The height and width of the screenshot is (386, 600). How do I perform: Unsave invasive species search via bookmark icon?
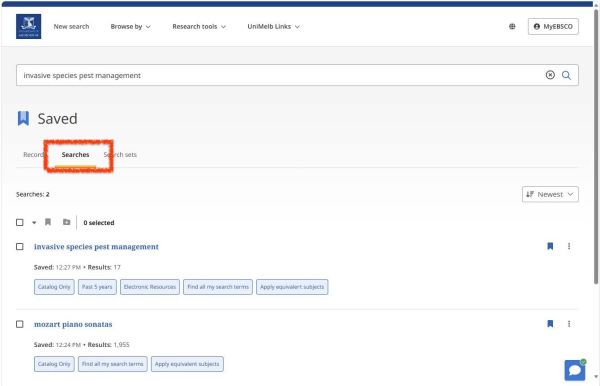pos(550,246)
